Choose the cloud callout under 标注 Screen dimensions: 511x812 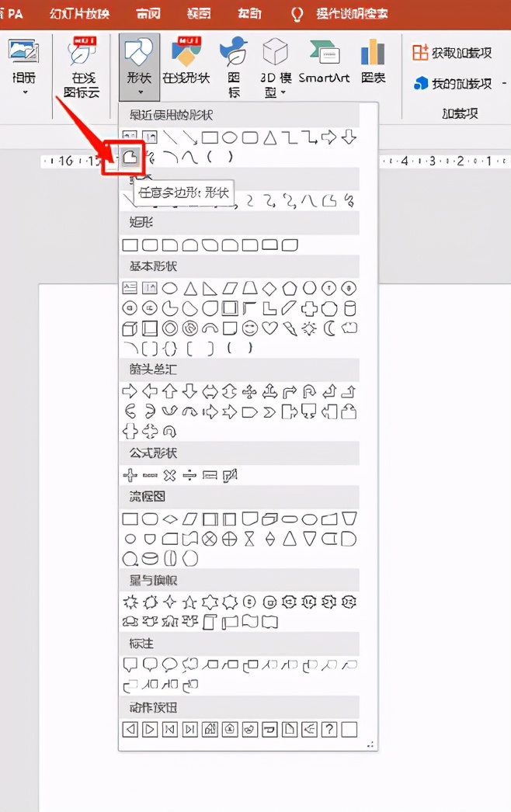(x=189, y=665)
